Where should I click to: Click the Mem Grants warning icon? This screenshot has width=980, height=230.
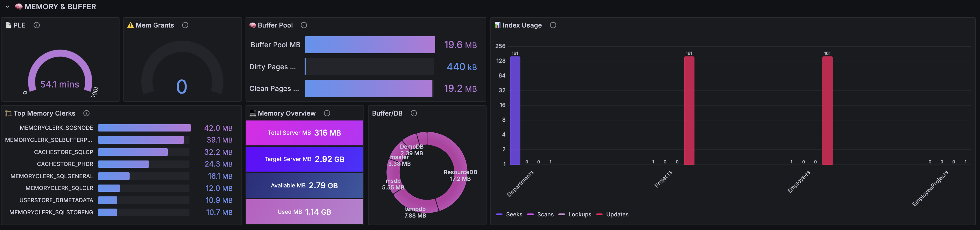point(130,25)
